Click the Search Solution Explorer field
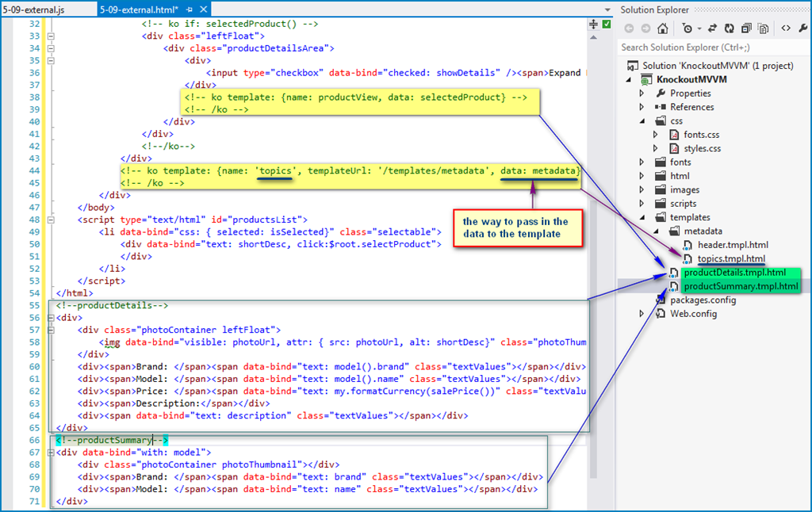Image resolution: width=812 pixels, height=512 pixels. coord(706,48)
